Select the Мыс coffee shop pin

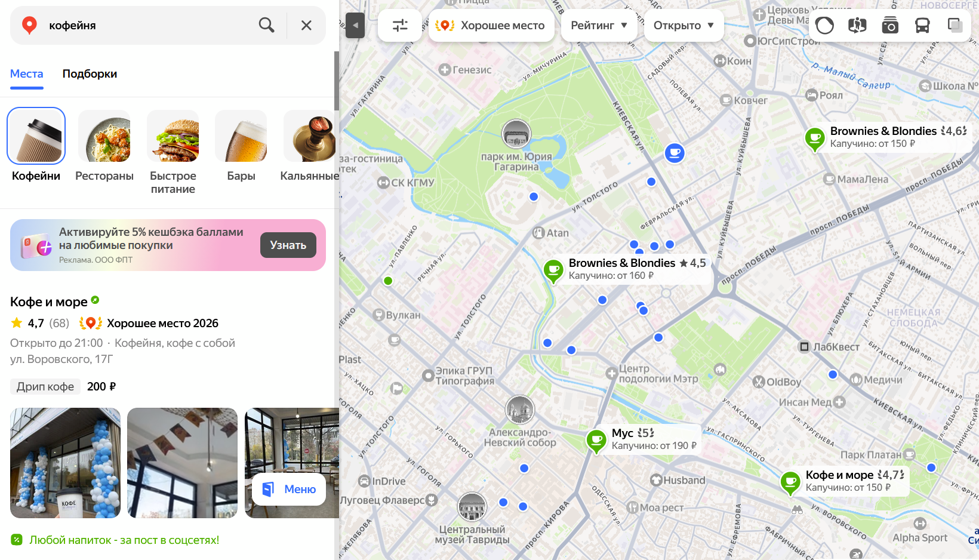click(x=596, y=441)
